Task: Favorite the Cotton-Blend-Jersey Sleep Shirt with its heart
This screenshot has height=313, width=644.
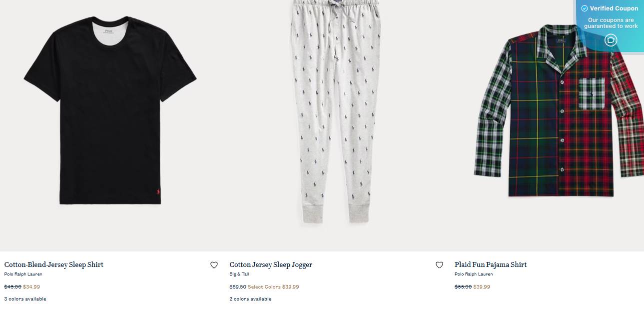Action: click(214, 265)
